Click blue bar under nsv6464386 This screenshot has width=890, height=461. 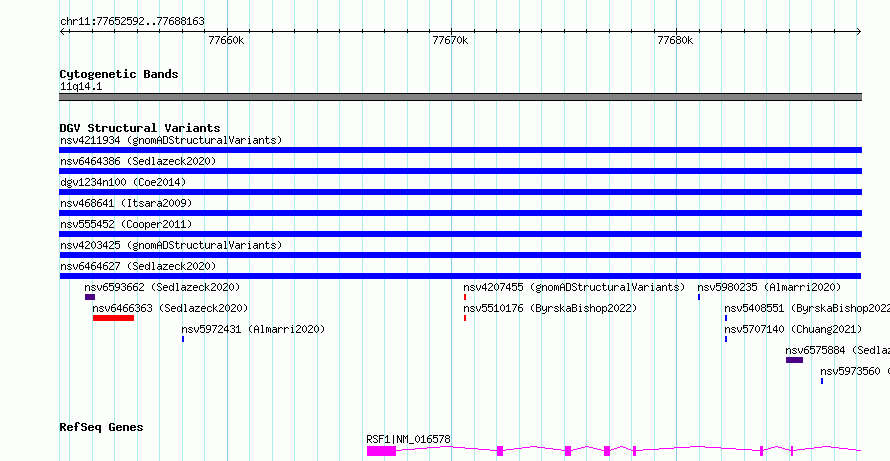pyautogui.click(x=460, y=171)
